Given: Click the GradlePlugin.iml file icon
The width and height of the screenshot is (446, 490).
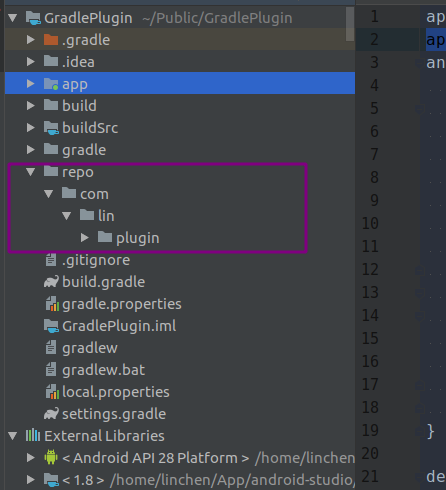Looking at the screenshot, I should pyautogui.click(x=51, y=326).
